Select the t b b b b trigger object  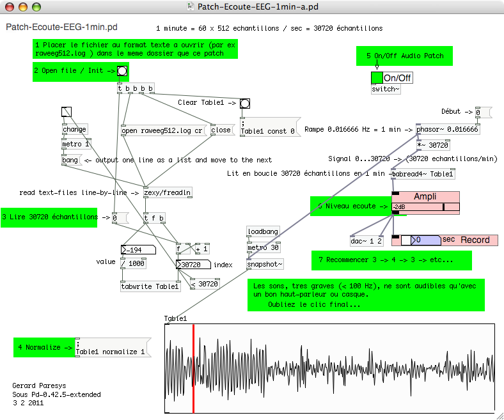[136, 88]
